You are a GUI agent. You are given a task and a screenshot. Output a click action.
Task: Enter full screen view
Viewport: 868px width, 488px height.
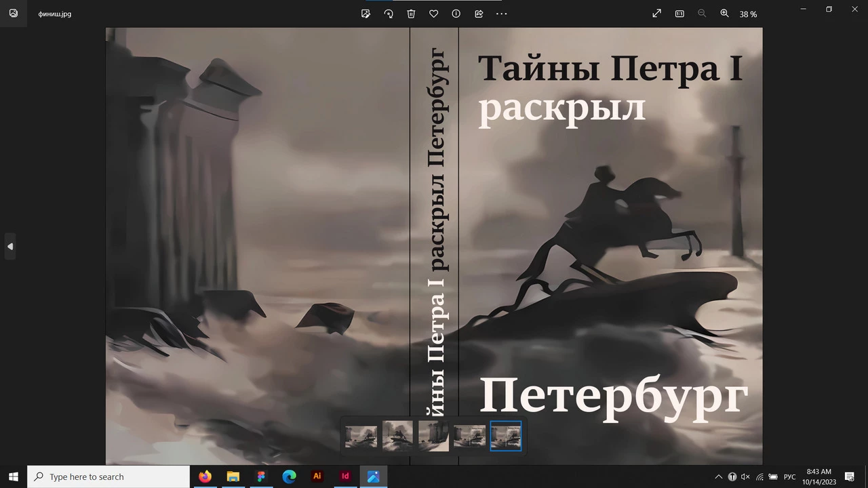pyautogui.click(x=656, y=14)
